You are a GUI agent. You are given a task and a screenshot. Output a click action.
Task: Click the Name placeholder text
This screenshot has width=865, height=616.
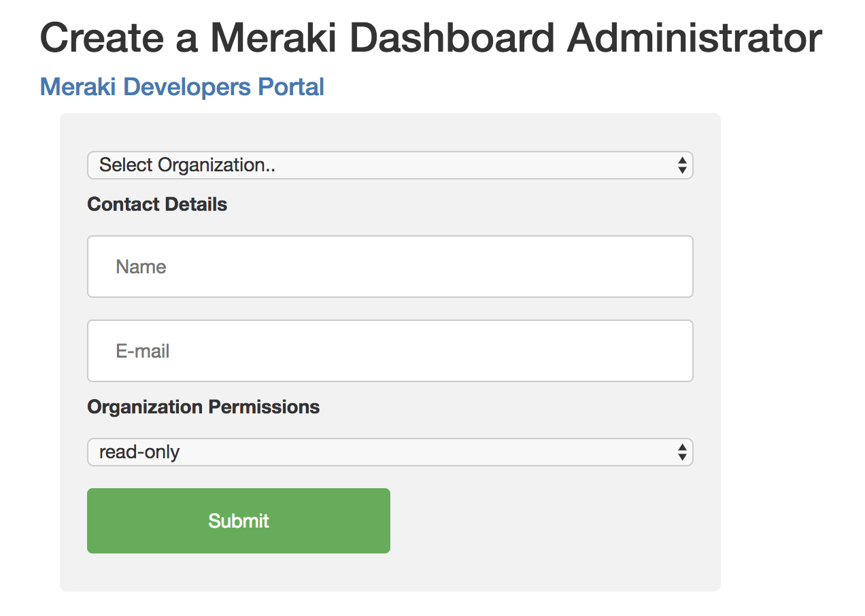141,267
